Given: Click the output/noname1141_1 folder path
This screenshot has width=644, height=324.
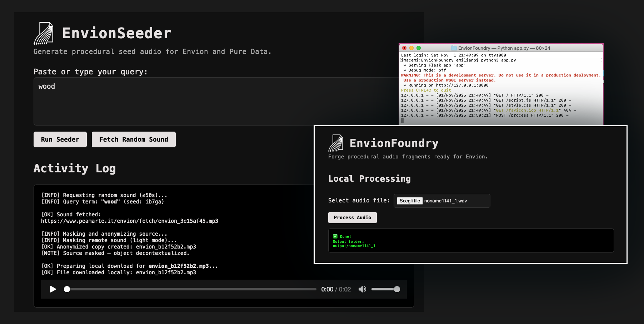Looking at the screenshot, I should tap(354, 246).
